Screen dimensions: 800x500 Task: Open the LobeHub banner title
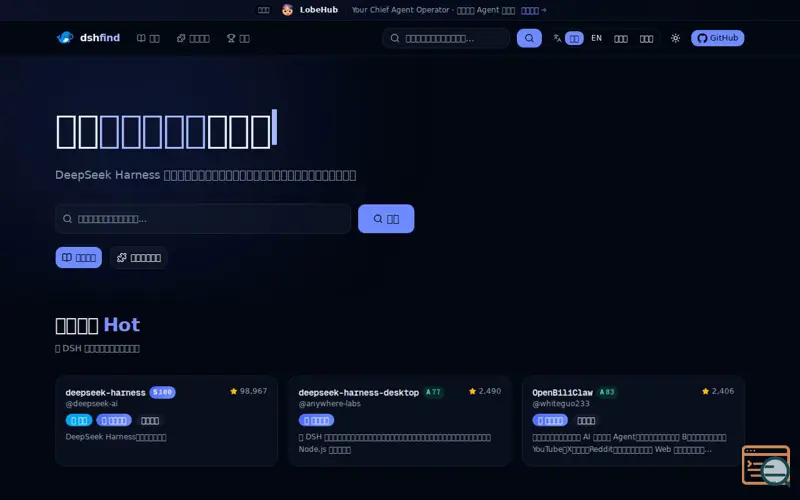pyautogui.click(x=319, y=10)
